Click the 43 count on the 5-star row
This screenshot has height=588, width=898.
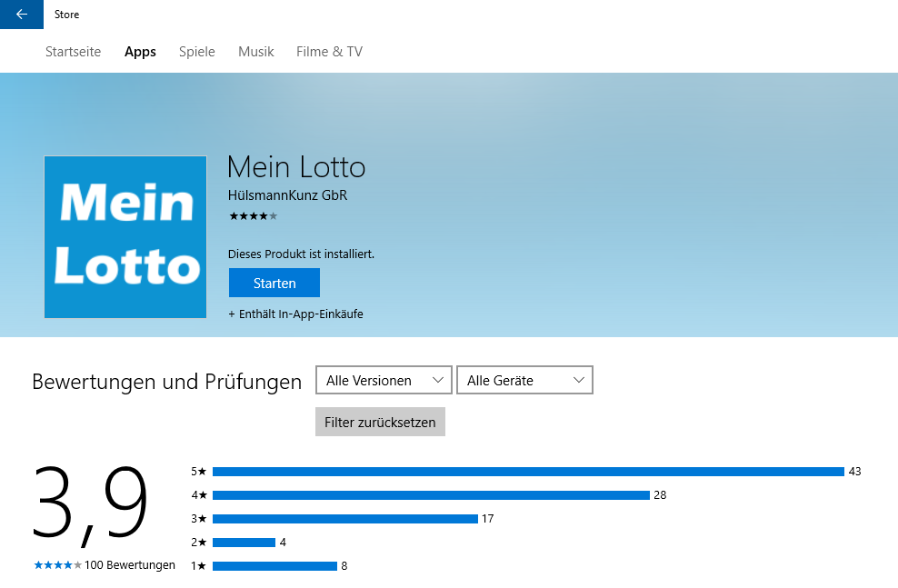[x=855, y=471]
